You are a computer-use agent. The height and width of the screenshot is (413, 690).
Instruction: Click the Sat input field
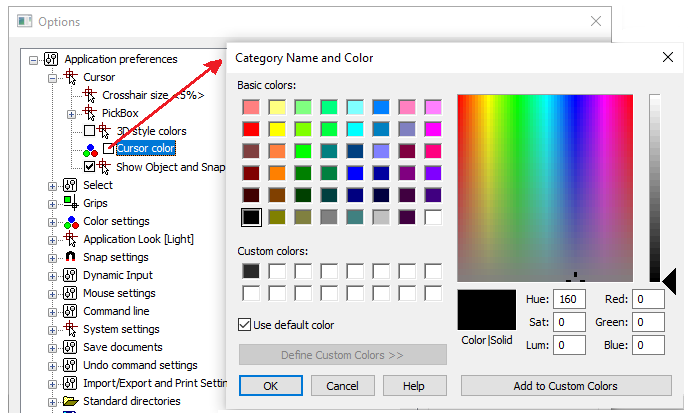coord(569,322)
